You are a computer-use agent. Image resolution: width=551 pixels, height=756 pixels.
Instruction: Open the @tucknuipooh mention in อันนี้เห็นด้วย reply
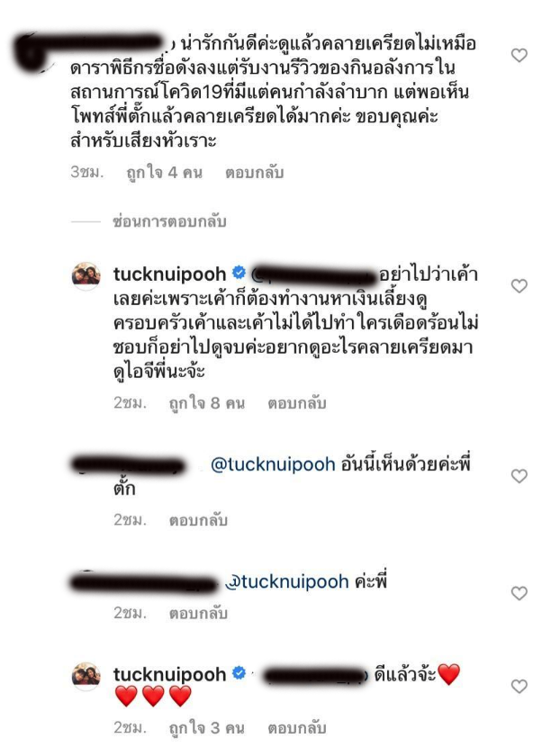[x=273, y=464]
